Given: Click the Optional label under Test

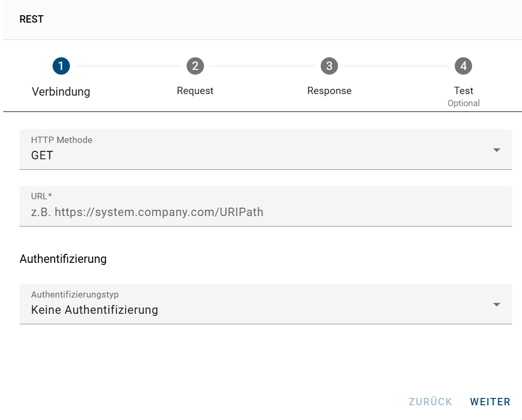Looking at the screenshot, I should click(x=463, y=103).
